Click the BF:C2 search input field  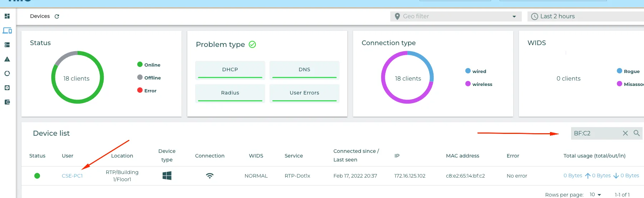[x=596, y=133]
